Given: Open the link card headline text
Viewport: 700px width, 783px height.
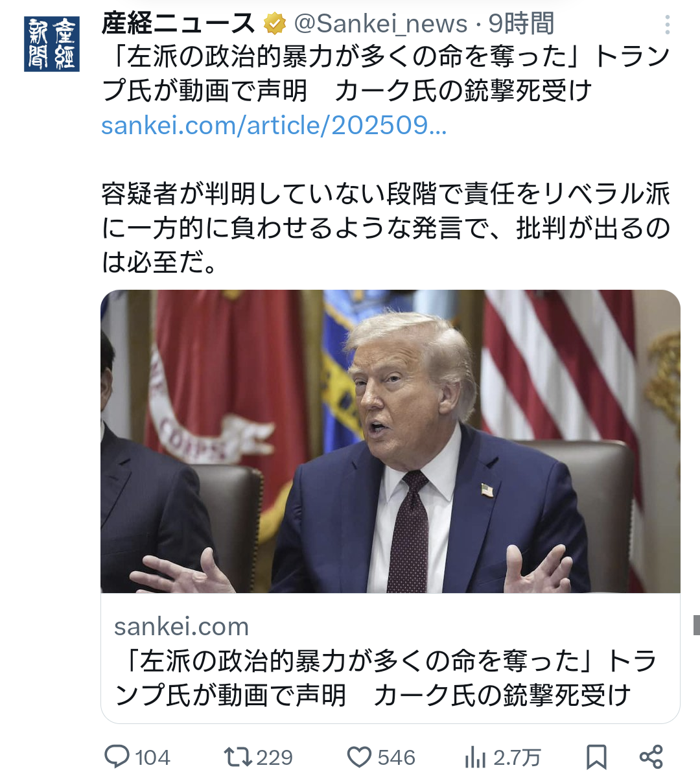Looking at the screenshot, I should pyautogui.click(x=385, y=677).
